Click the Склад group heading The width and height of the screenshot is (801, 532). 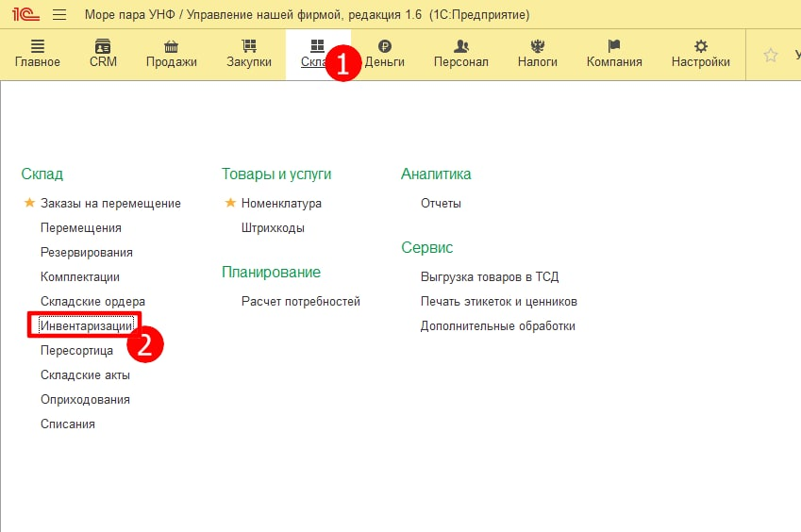coord(42,175)
